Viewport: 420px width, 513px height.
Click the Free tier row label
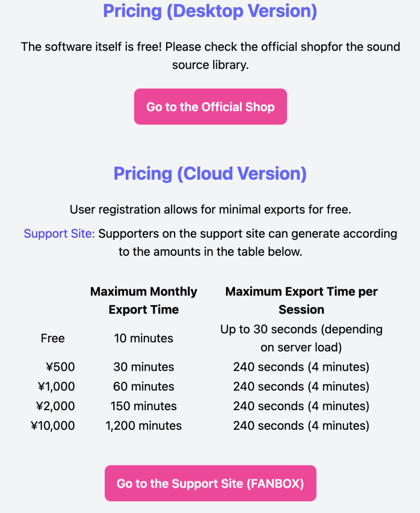pyautogui.click(x=53, y=338)
